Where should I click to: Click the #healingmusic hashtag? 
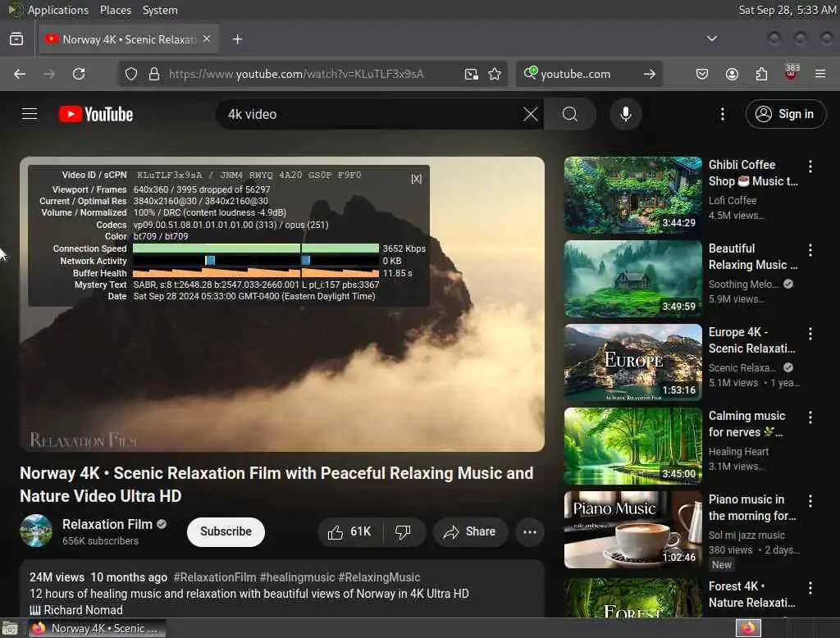297,577
